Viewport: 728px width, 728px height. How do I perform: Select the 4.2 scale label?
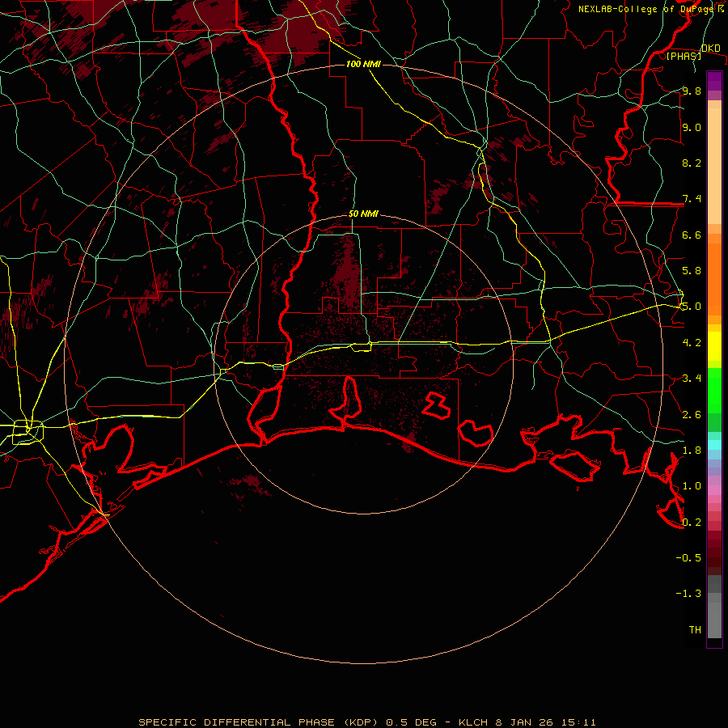click(692, 343)
